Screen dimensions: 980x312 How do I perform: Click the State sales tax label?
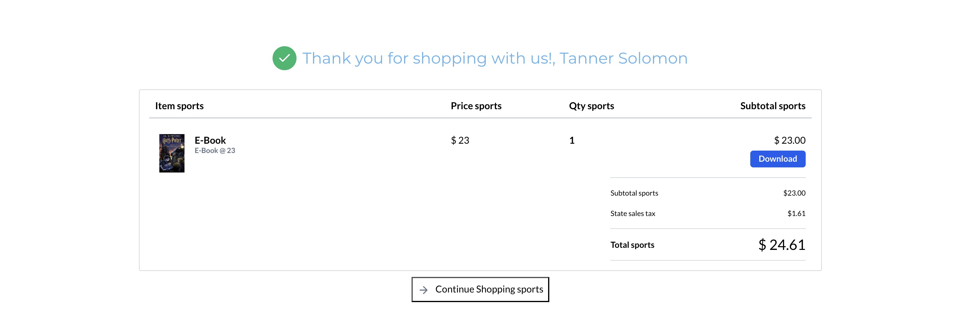click(632, 214)
